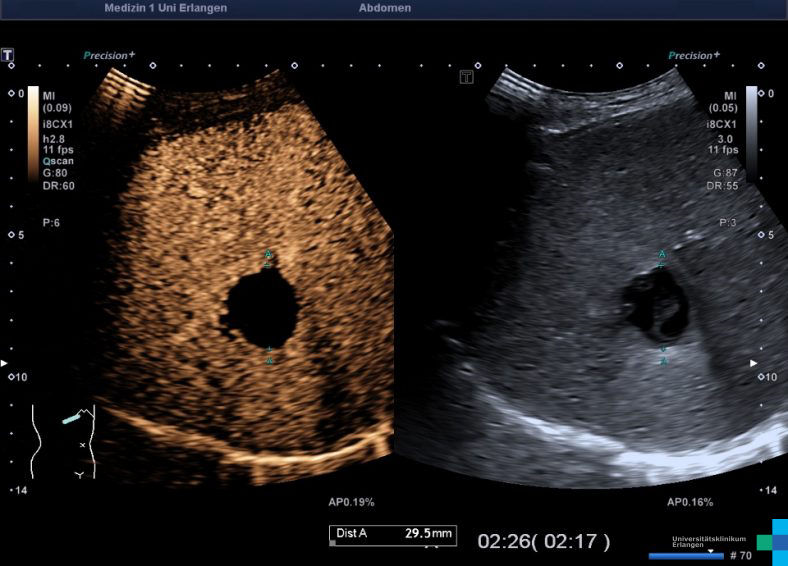
Task: Click the Abdomen preset label in the header
Action: click(384, 8)
